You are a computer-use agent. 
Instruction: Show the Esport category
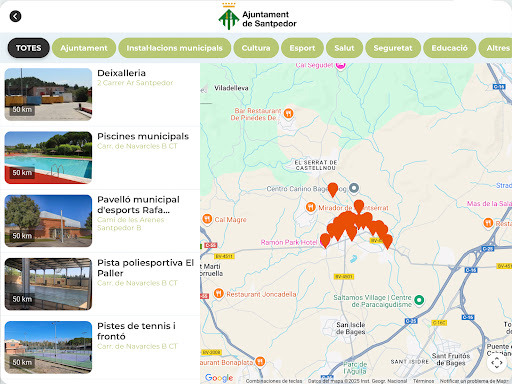pyautogui.click(x=302, y=48)
